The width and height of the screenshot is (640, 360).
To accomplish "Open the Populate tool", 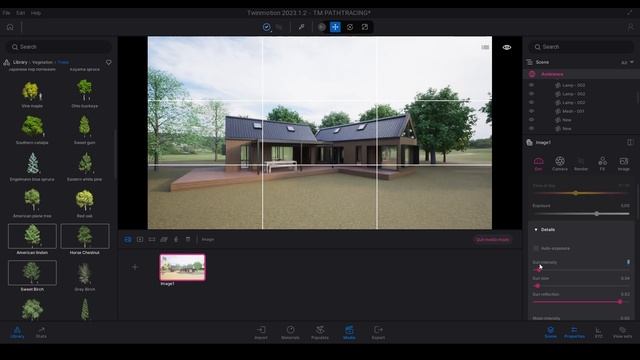I will point(320,332).
